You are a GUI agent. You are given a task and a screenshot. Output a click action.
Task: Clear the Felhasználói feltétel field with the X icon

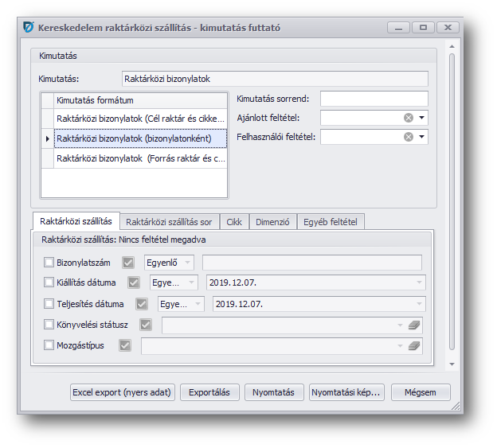(x=409, y=137)
